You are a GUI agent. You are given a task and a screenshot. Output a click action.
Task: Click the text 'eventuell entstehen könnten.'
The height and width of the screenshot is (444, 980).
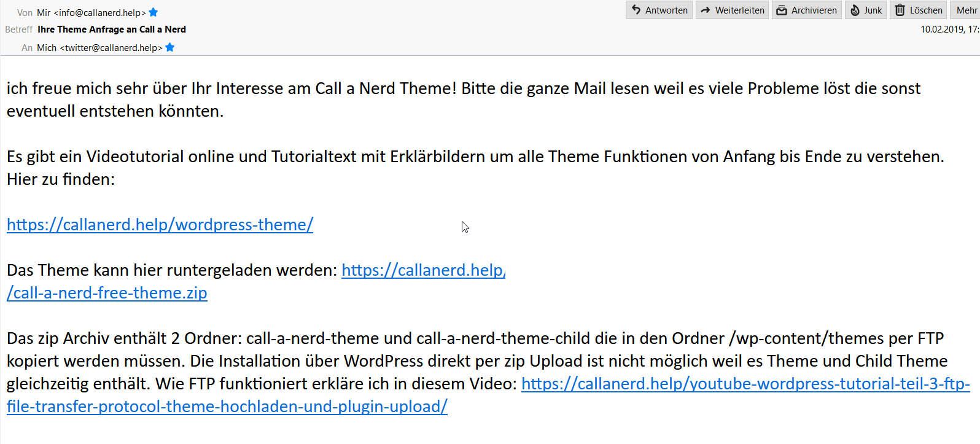click(x=115, y=111)
